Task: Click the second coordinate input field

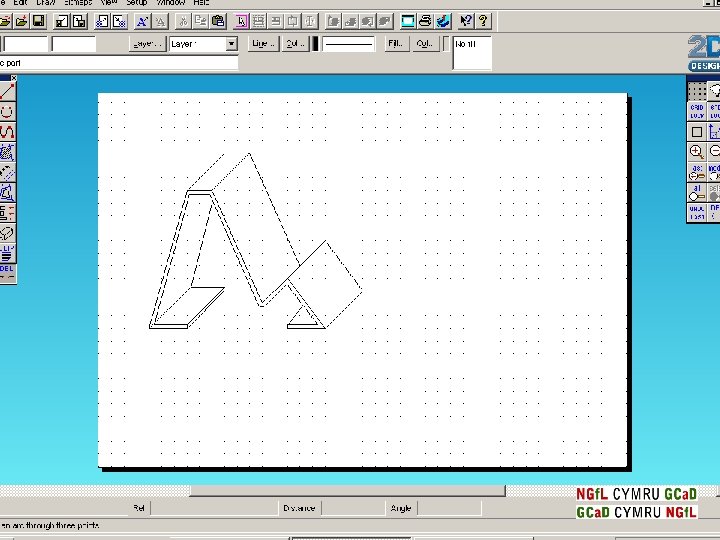Action: 74,44
